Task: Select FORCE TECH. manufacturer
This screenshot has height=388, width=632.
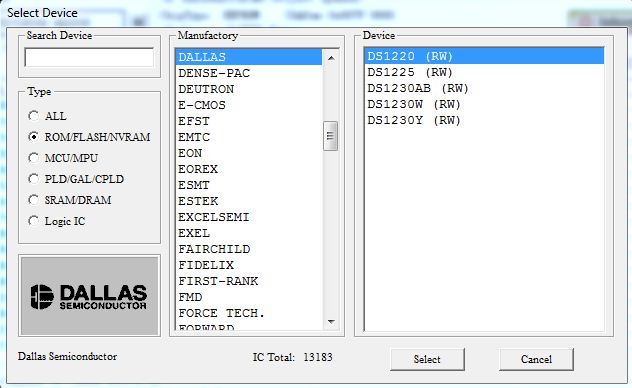Action: 249,313
